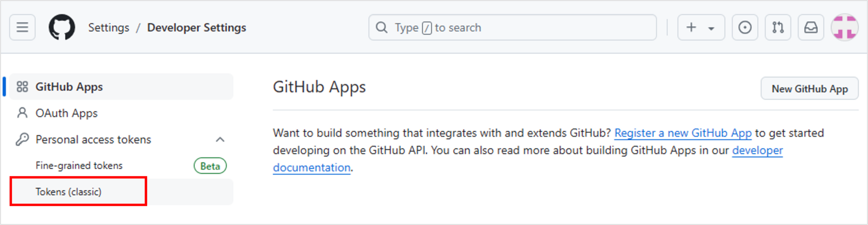Click the New GitHub App button

pyautogui.click(x=810, y=89)
